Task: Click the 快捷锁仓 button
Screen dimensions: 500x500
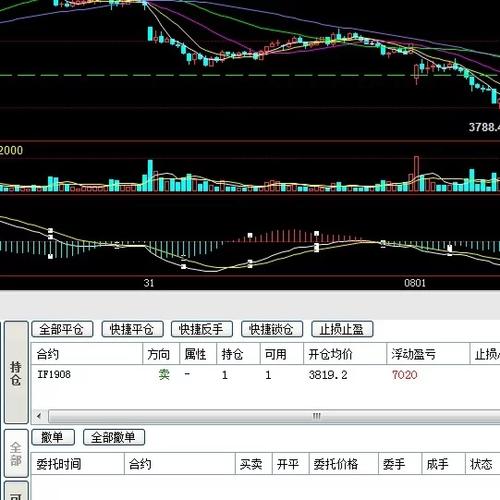Action: tap(272, 329)
